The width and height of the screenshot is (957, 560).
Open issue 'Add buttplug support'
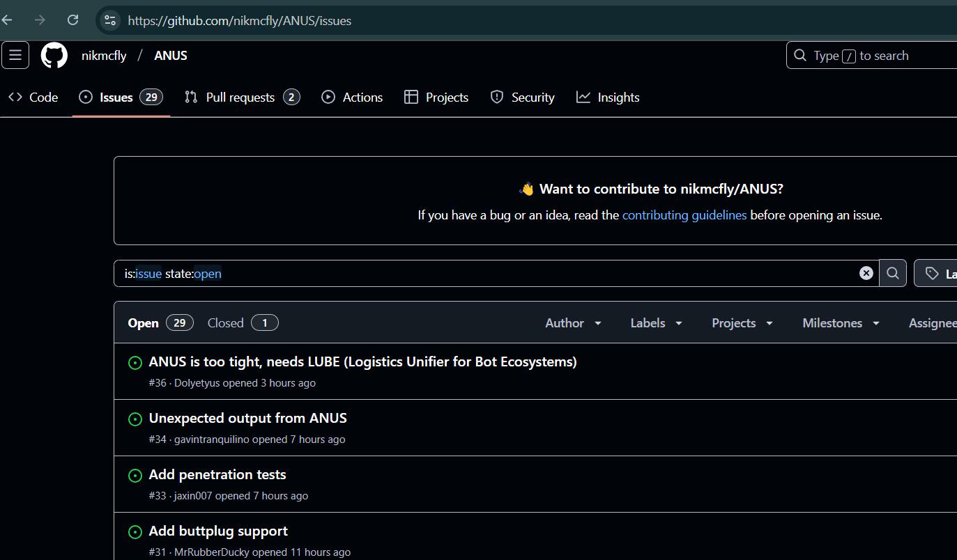218,531
